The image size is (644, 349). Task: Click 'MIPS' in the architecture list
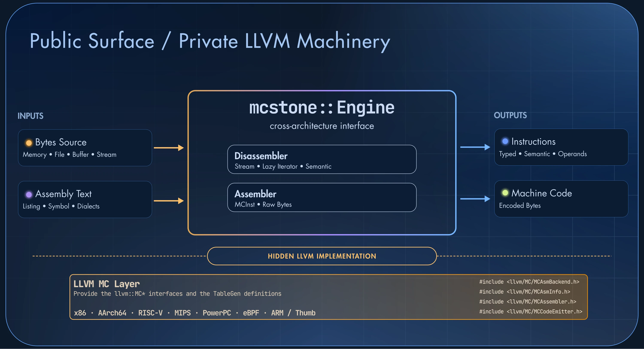(x=182, y=313)
